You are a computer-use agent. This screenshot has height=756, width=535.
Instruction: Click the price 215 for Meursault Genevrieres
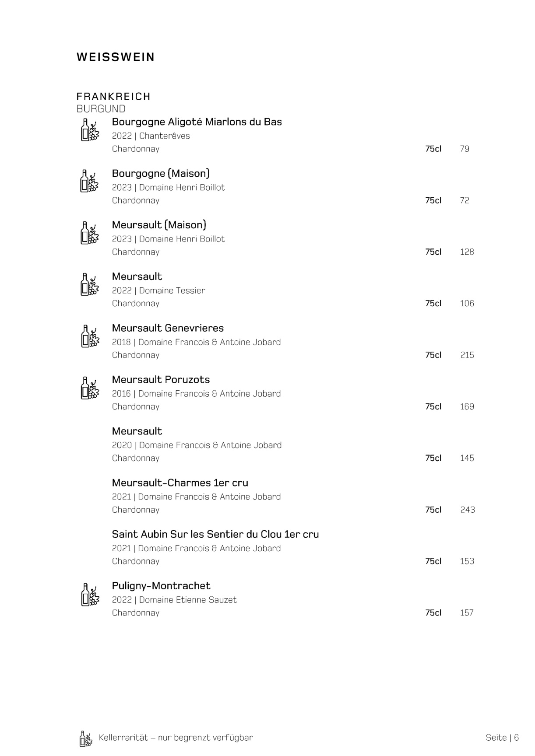[x=467, y=355]
